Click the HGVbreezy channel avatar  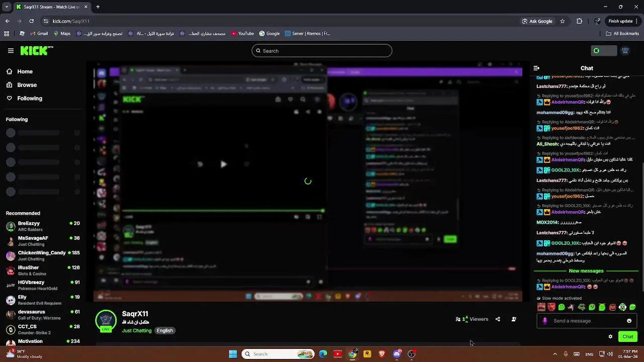click(x=11, y=286)
